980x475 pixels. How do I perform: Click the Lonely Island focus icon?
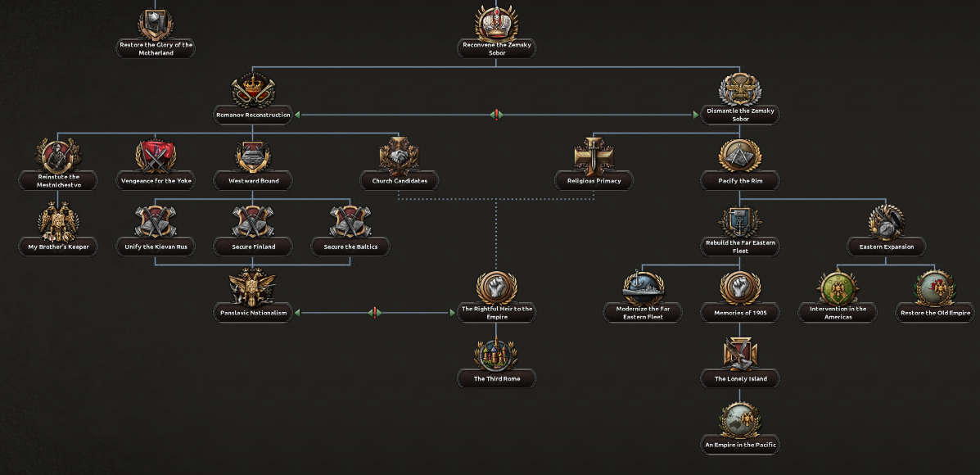click(x=739, y=354)
